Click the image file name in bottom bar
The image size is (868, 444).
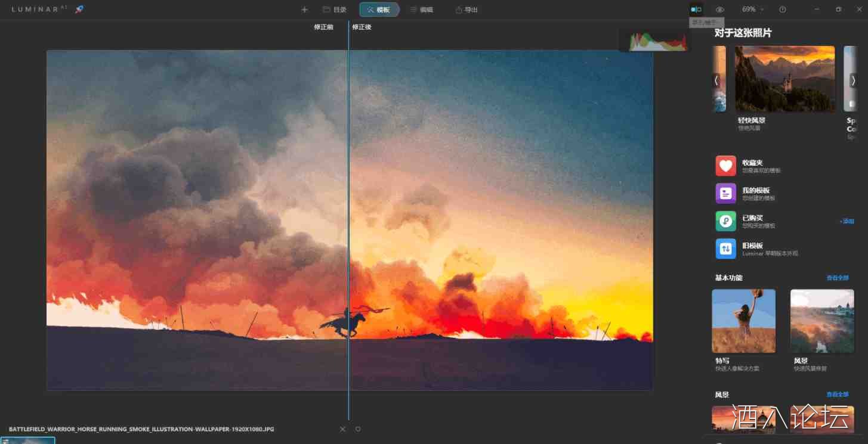coord(141,429)
